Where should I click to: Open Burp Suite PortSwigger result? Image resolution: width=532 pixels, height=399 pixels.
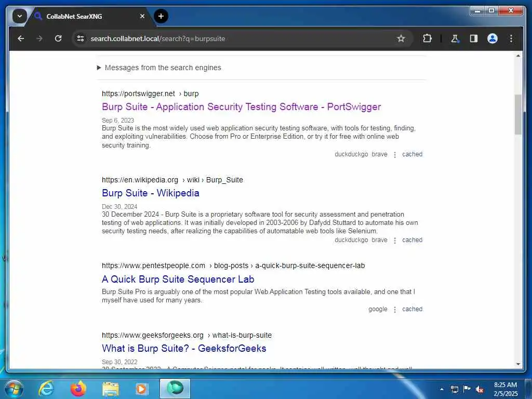coord(241,107)
